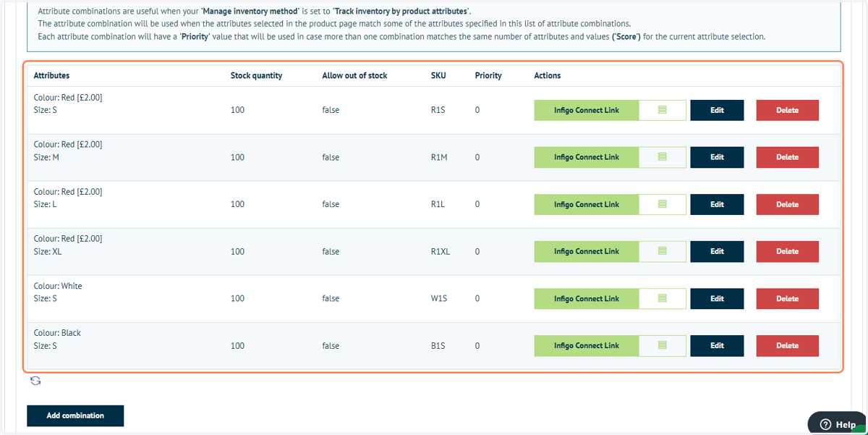Edit the Red size XL combination

[x=717, y=251]
